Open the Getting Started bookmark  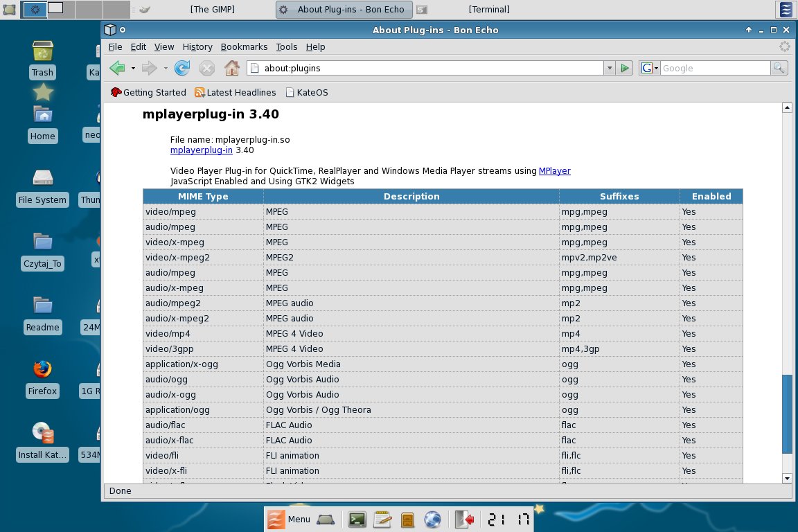(148, 92)
